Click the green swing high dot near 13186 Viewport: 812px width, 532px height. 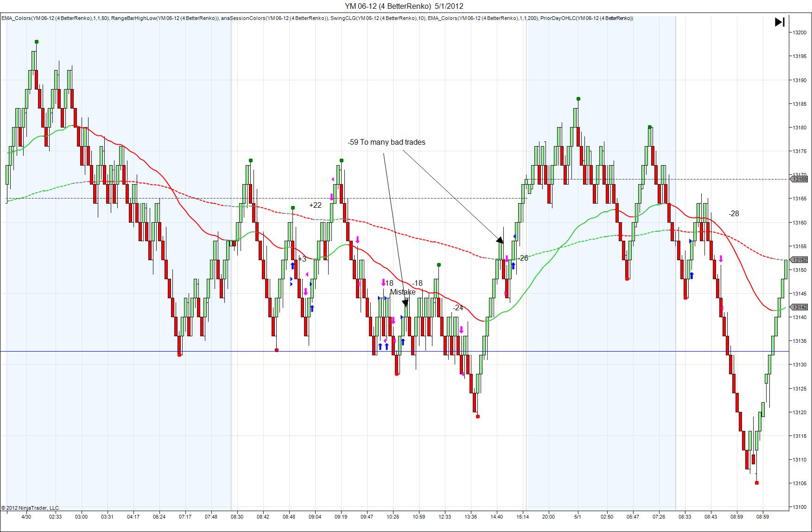(x=578, y=99)
